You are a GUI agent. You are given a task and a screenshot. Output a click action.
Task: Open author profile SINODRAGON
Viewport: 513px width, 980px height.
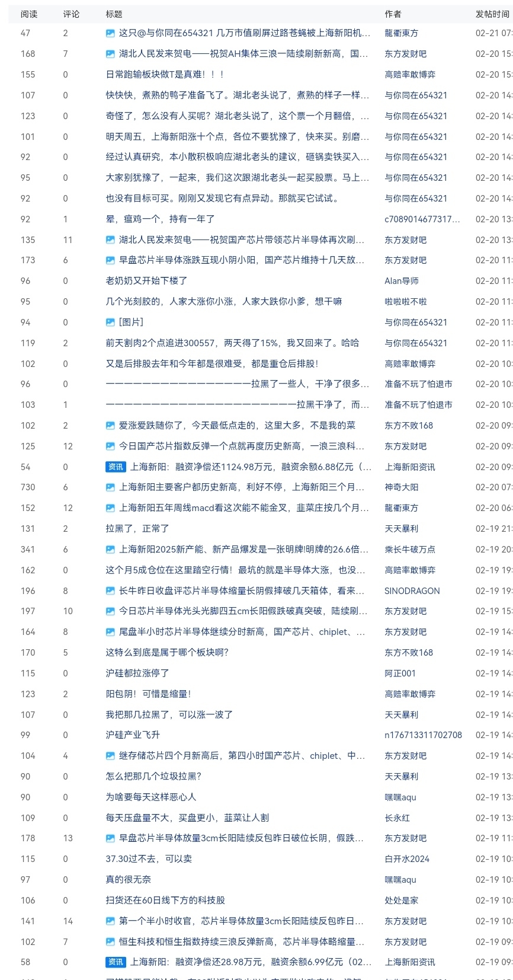[412, 591]
